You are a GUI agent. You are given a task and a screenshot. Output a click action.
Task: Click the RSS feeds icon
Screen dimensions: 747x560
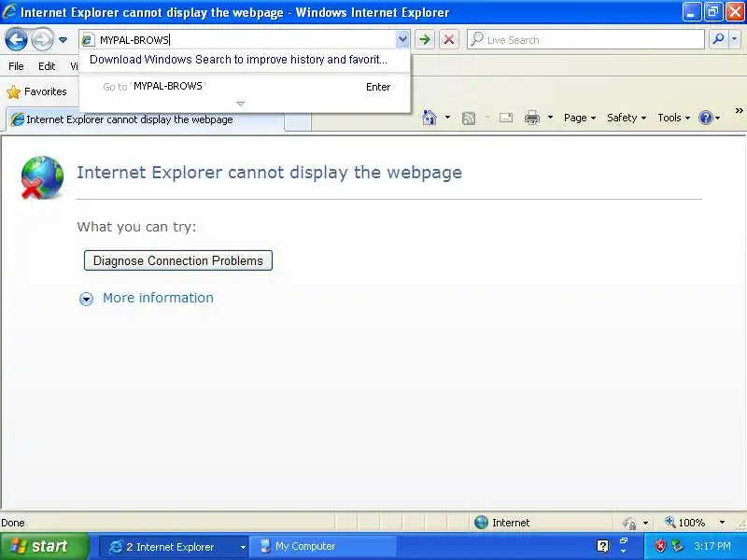[469, 118]
